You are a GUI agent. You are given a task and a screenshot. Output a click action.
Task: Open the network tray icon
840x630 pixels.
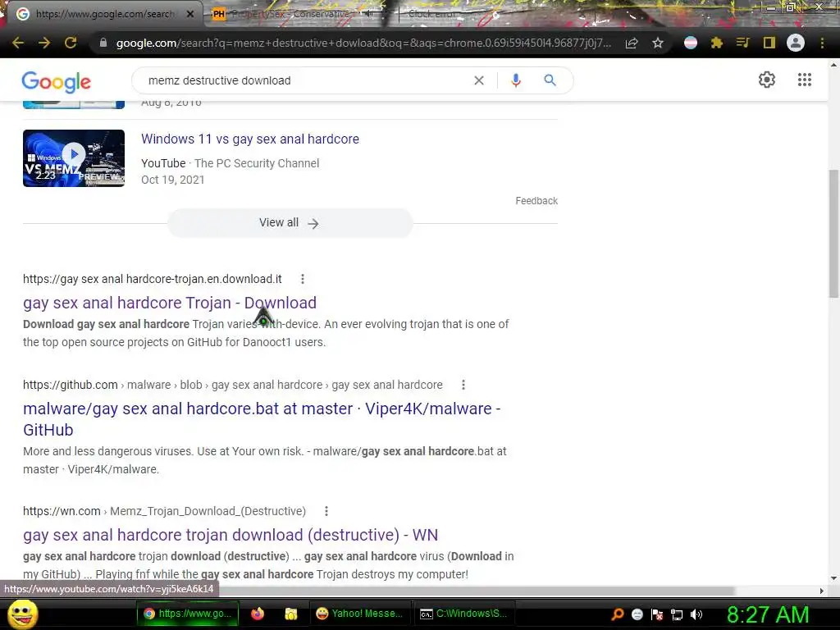click(x=677, y=614)
